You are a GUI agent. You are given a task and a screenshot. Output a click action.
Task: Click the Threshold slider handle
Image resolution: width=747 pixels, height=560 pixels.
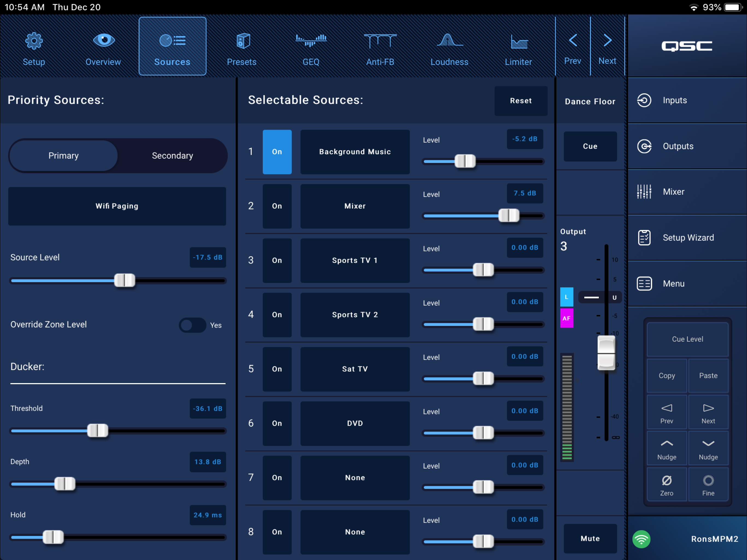pyautogui.click(x=98, y=431)
